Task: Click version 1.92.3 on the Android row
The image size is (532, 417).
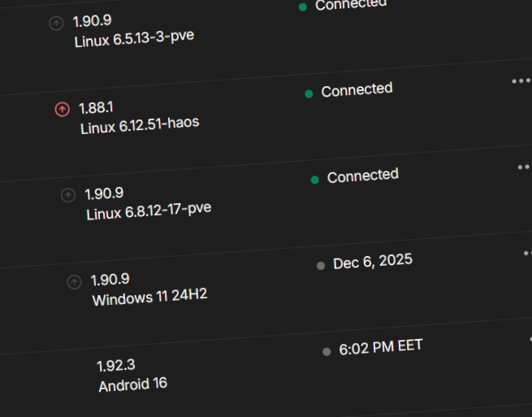Action: 115,366
